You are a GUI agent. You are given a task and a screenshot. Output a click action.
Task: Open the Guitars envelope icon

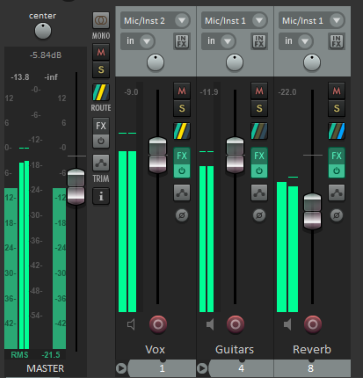pos(259,193)
